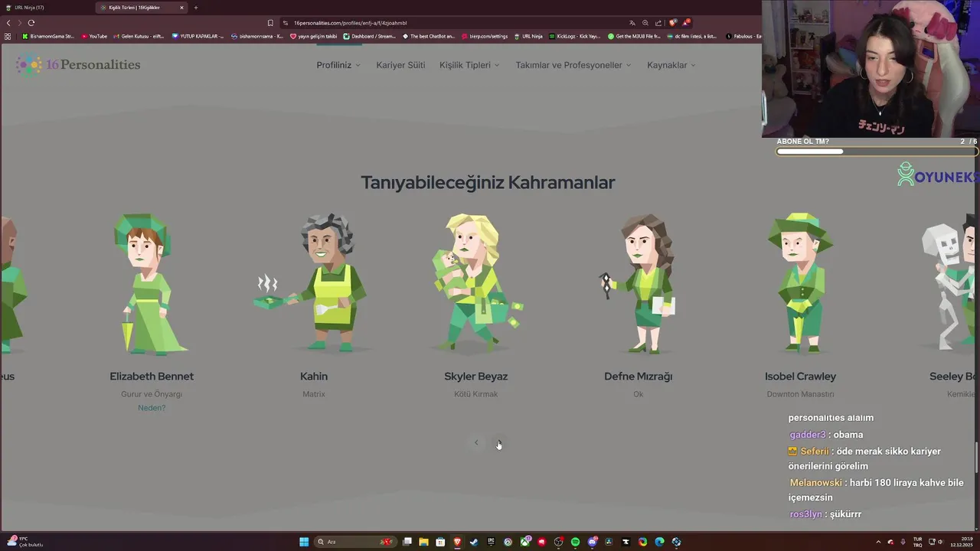Switch to URL Ninja tab
Image resolution: width=980 pixels, height=551 pixels.
[46, 8]
